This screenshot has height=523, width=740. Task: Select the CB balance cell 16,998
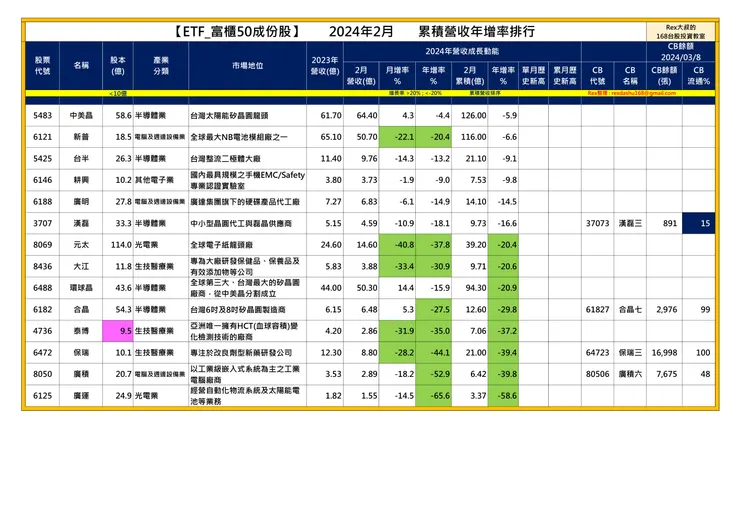point(664,353)
